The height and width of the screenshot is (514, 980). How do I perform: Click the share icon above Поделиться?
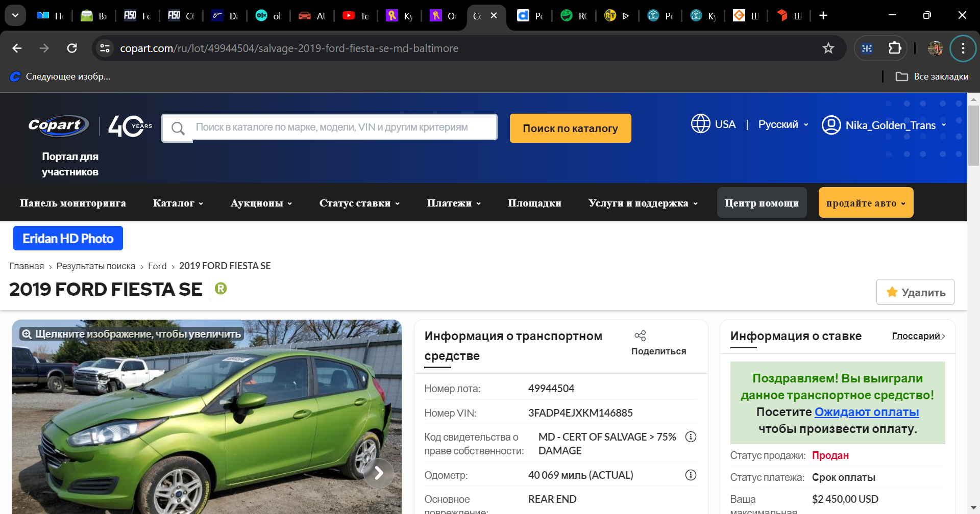(x=640, y=336)
